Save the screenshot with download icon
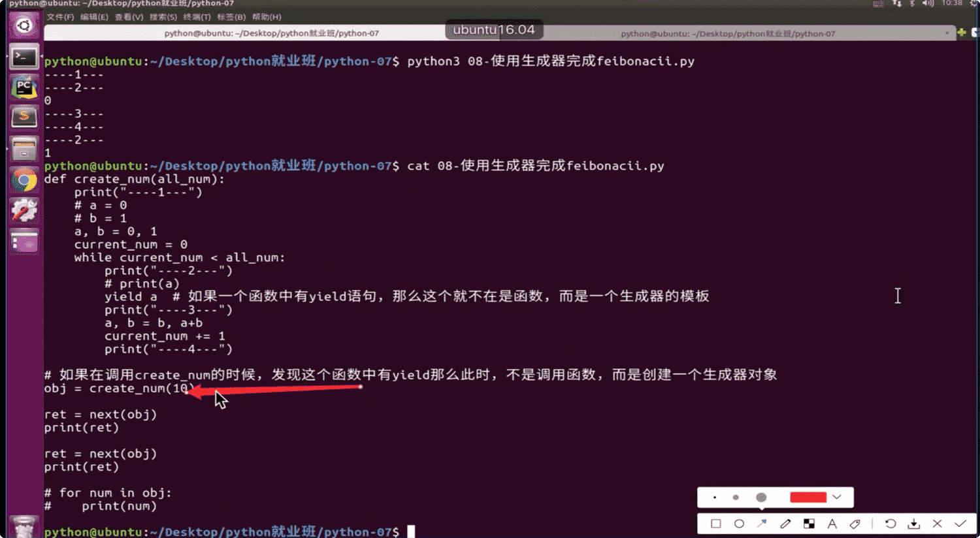 (x=914, y=524)
